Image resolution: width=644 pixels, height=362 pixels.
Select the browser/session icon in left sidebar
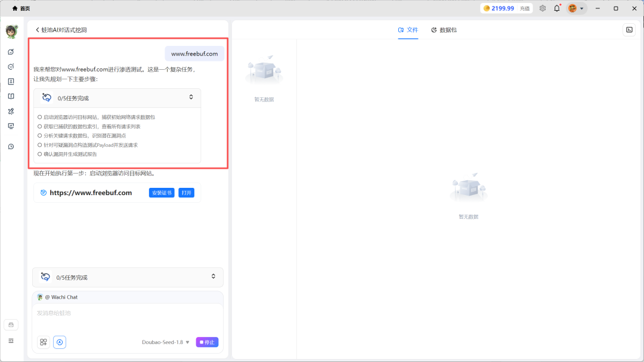11,52
